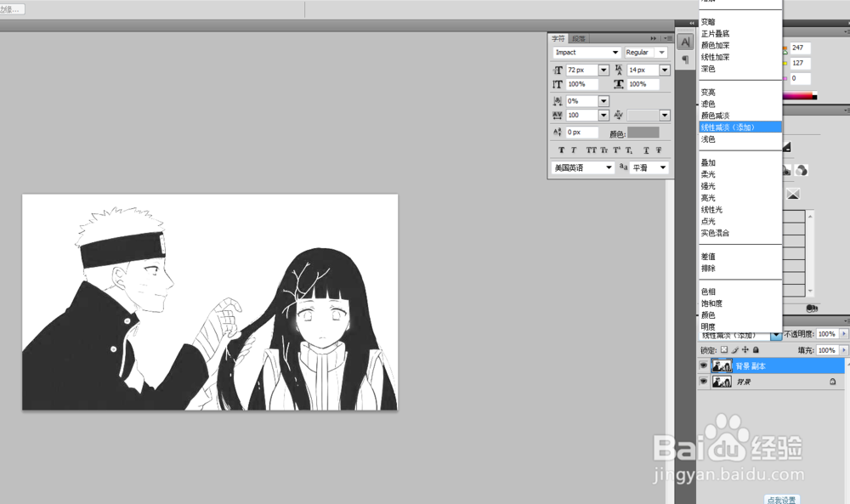
Task: Choose 饱和度 blend mode
Action: click(x=711, y=303)
